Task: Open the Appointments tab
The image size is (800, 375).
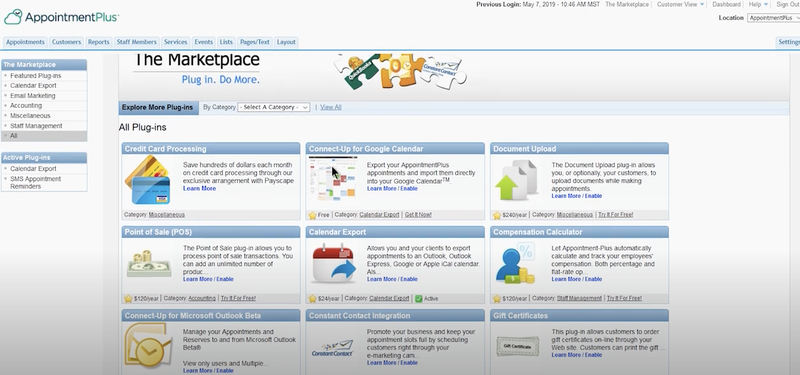Action: (25, 42)
